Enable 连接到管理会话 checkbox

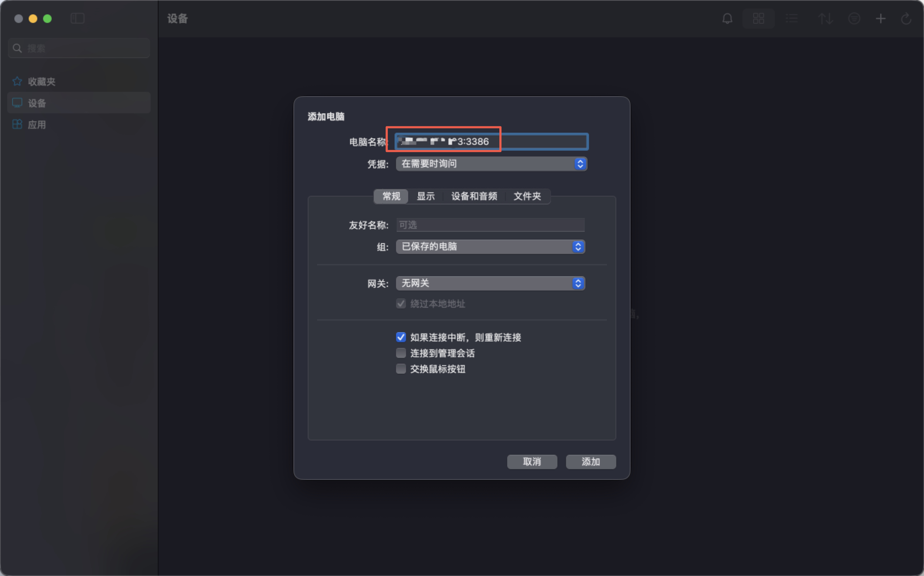point(401,353)
